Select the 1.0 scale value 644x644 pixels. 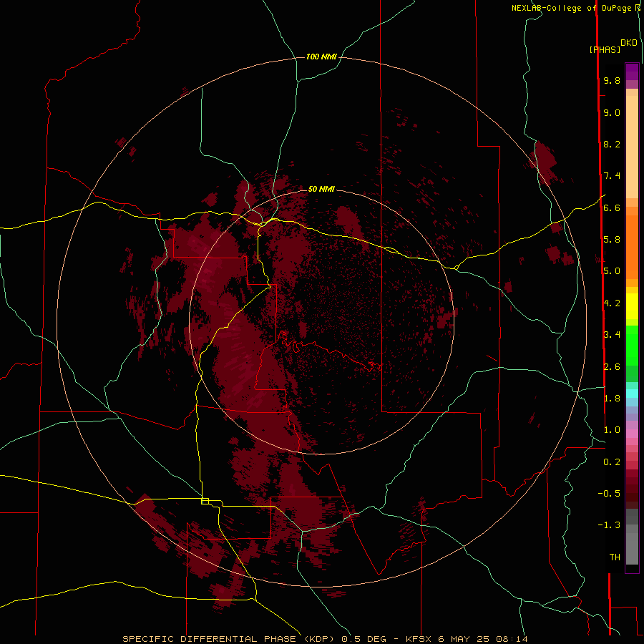pyautogui.click(x=612, y=430)
